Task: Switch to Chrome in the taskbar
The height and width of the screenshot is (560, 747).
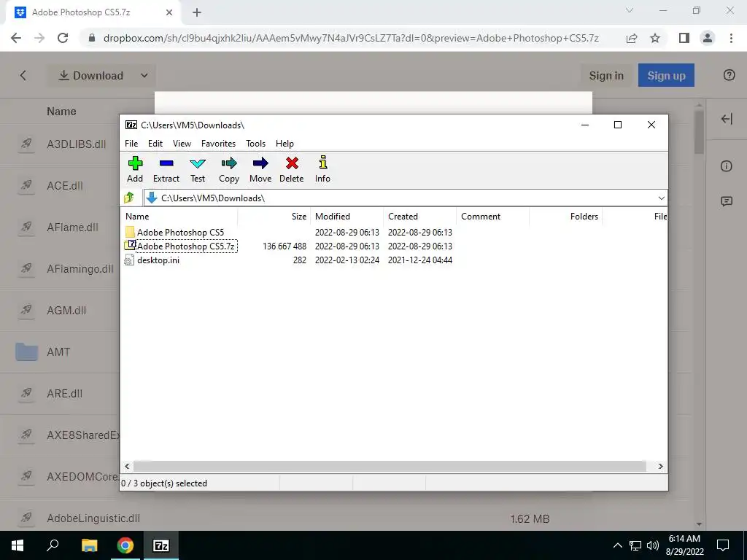Action: [125, 545]
